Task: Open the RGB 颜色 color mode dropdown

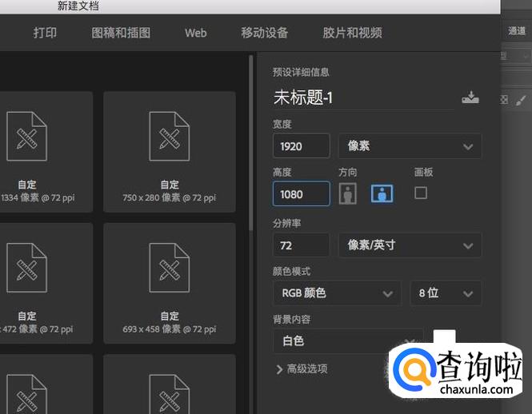Action: (337, 293)
